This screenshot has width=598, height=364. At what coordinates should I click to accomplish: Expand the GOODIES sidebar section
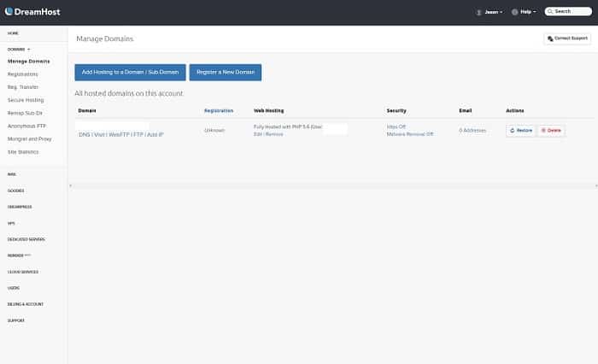[15, 191]
